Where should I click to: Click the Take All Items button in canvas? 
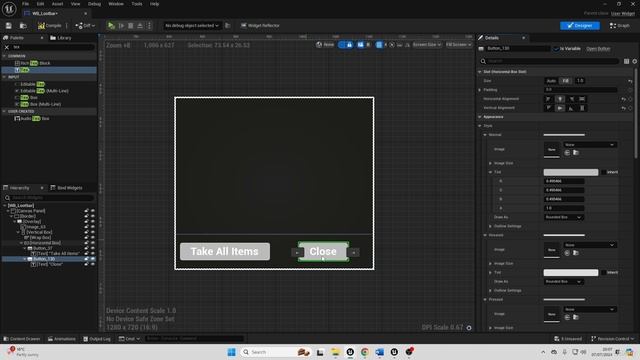click(225, 251)
